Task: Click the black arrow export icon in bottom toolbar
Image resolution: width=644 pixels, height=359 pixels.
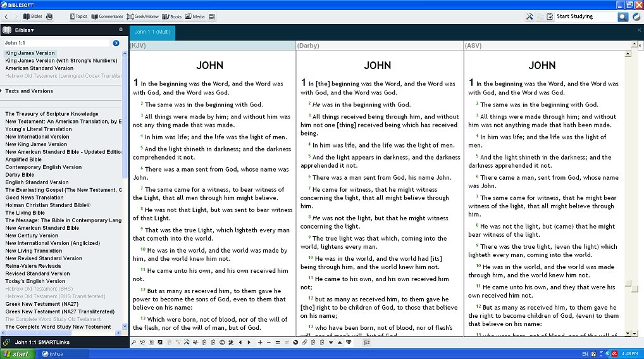Action: (x=160, y=343)
